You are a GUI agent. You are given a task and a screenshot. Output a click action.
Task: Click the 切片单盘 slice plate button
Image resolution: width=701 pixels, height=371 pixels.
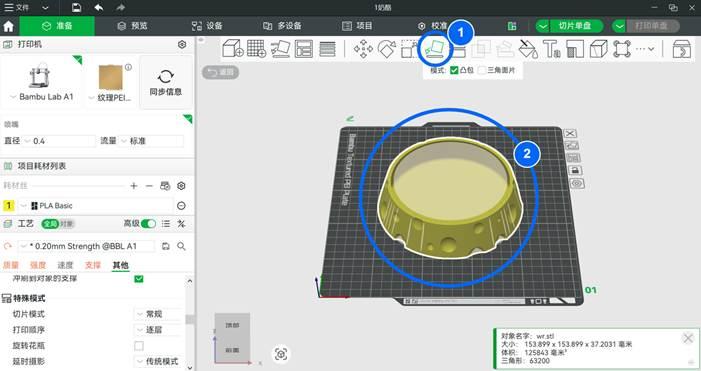[x=575, y=26]
